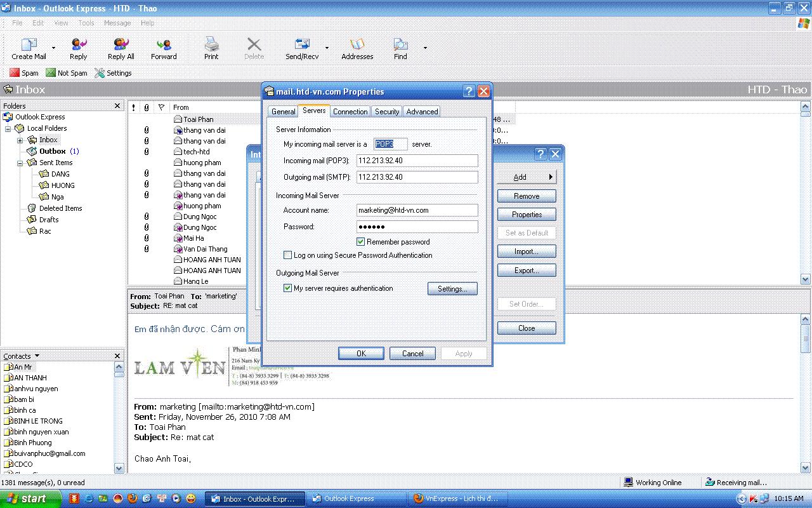Enable Log on using Secure Password Authentication

coord(287,255)
